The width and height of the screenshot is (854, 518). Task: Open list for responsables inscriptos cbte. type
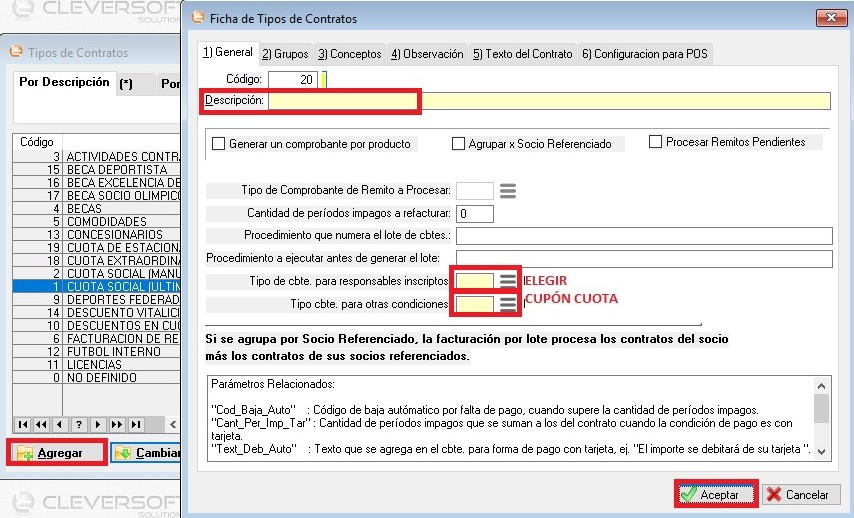pos(508,281)
